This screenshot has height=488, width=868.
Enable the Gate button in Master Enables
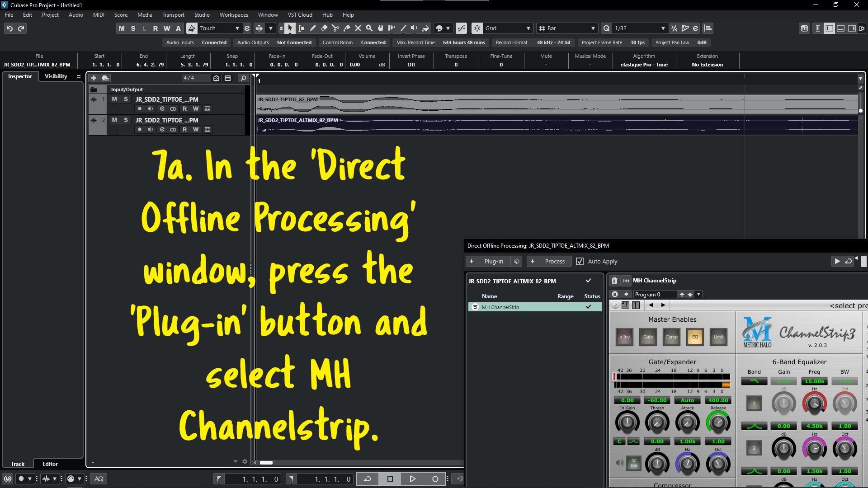(x=648, y=337)
